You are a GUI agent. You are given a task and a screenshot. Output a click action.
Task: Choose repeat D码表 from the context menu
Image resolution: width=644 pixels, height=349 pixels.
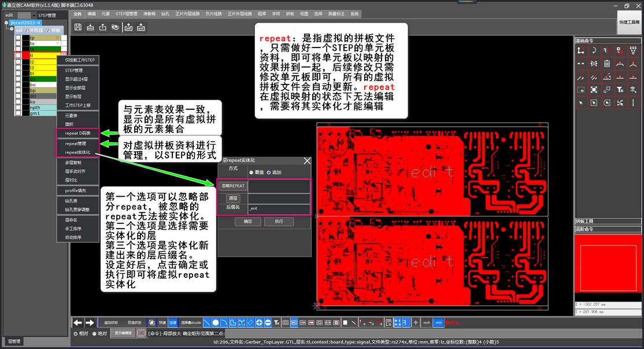[x=77, y=133]
